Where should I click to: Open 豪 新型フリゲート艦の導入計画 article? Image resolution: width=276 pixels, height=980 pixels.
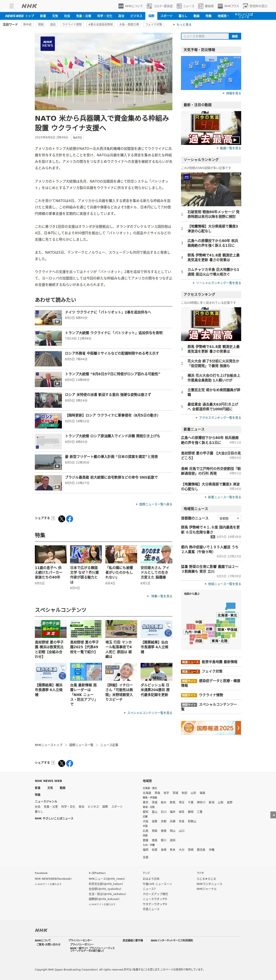[x=111, y=456]
